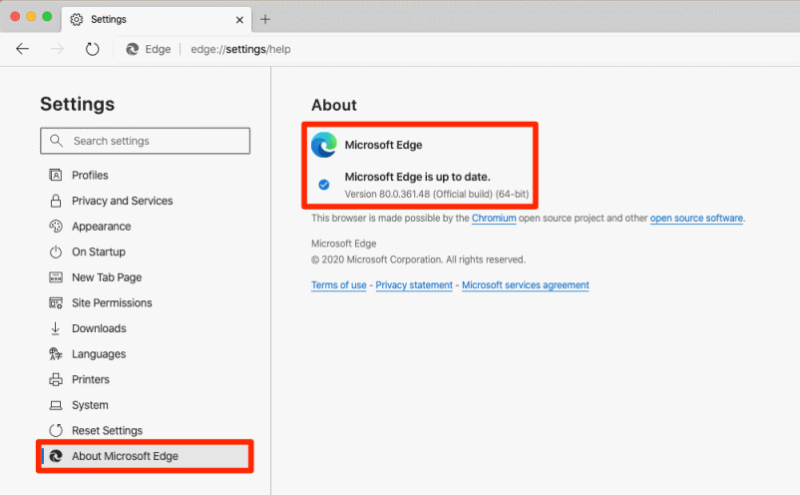
Task: Close the Settings tab
Action: coord(239,20)
